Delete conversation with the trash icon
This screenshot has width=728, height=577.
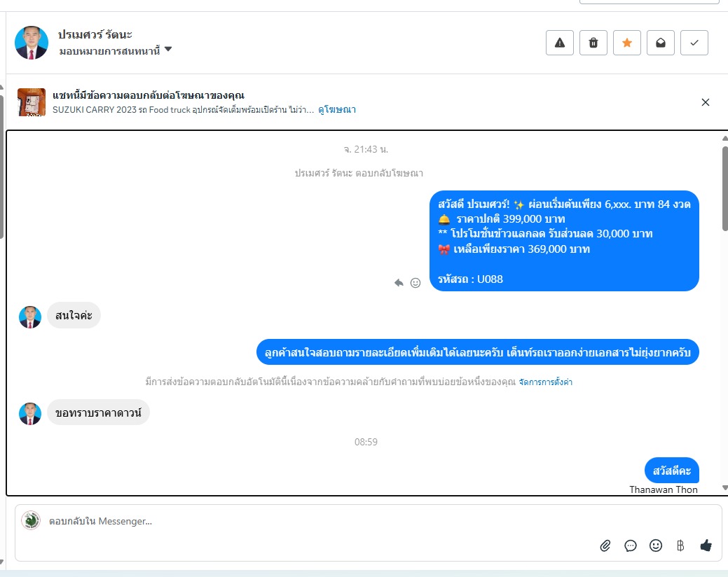[x=593, y=43]
